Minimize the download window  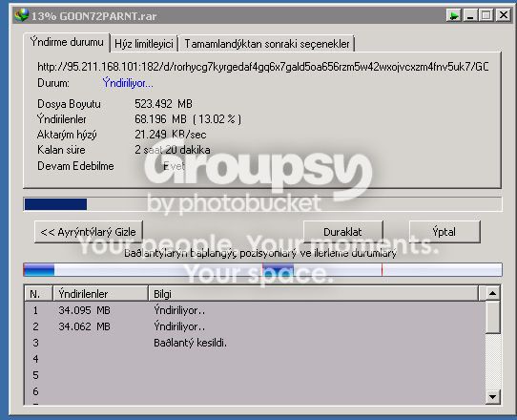click(x=470, y=15)
